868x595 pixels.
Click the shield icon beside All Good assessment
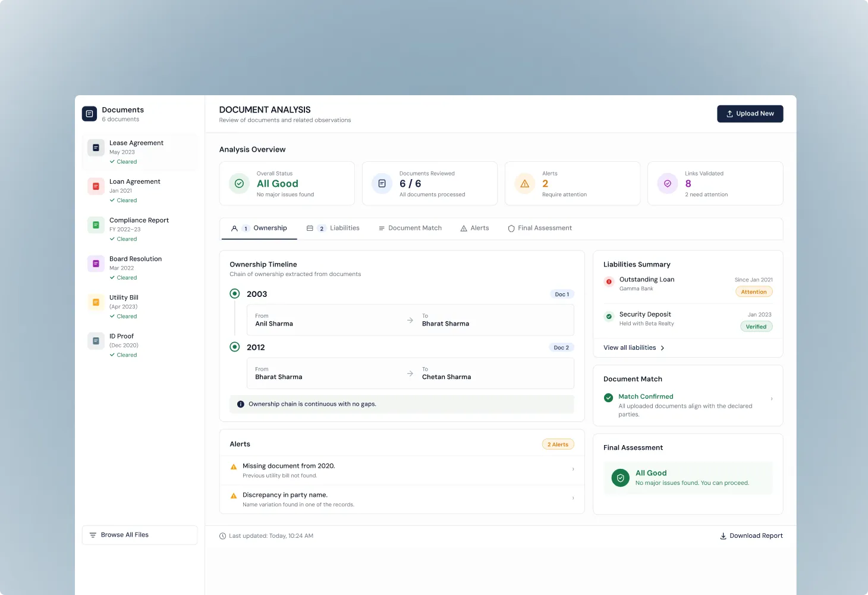tap(621, 478)
